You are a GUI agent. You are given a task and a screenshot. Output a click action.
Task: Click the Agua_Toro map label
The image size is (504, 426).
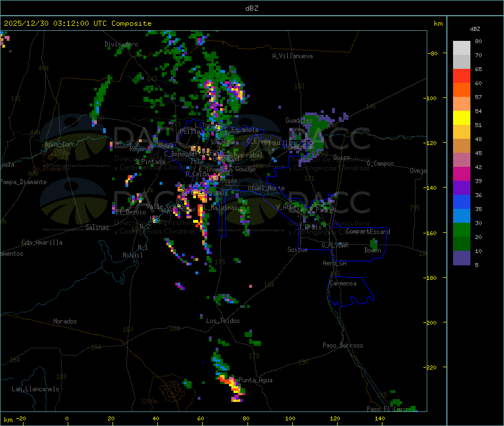click(x=60, y=144)
